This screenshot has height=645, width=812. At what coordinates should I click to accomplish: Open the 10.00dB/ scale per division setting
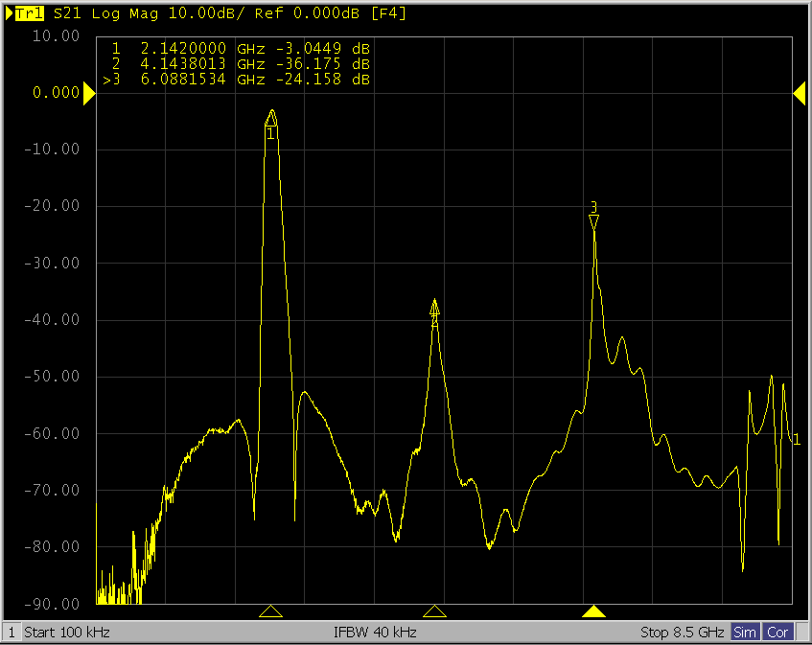tap(187, 14)
